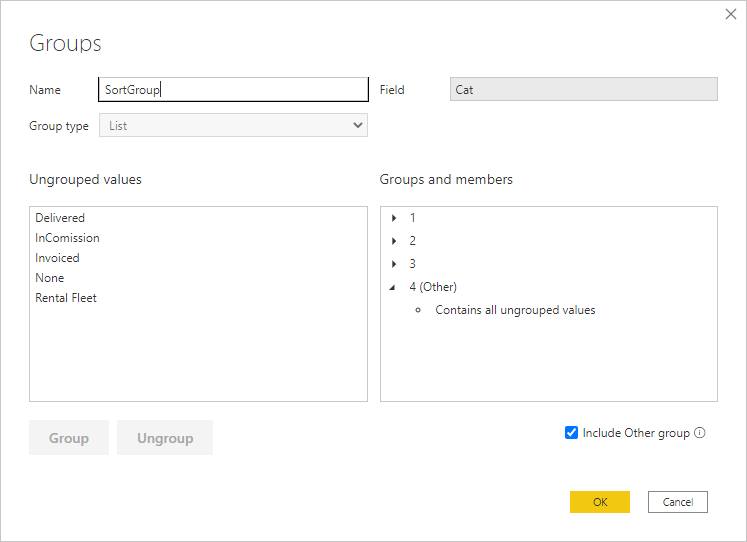Click the Field box showing Cat
Screen dimensions: 747x542
point(584,90)
